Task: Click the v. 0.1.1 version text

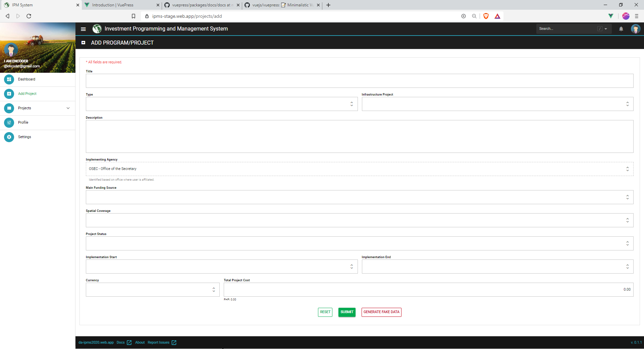Action: tap(636, 343)
